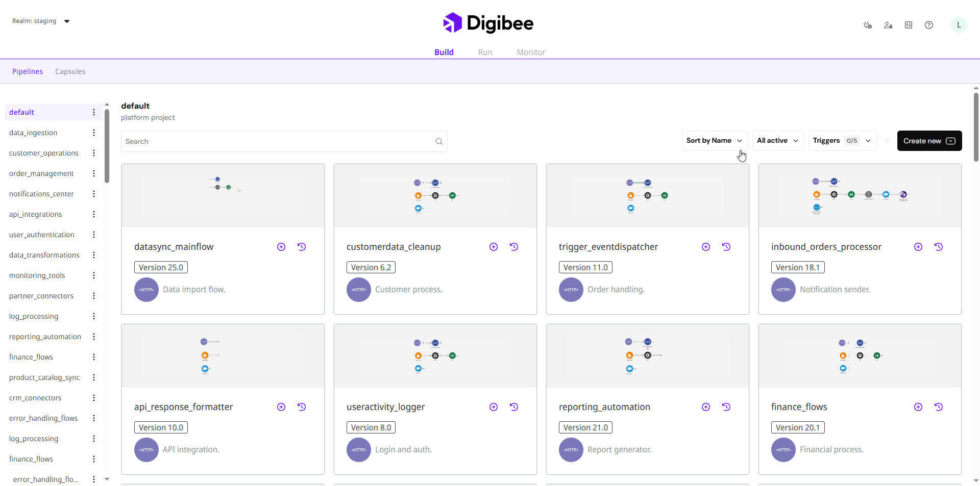Open the Realm staging selector
980x486 pixels.
point(41,21)
